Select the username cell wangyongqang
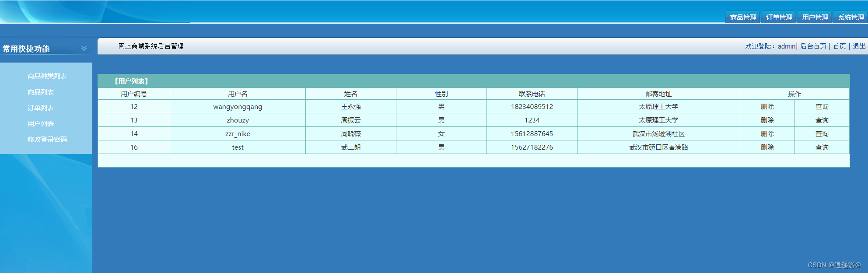 click(238, 107)
